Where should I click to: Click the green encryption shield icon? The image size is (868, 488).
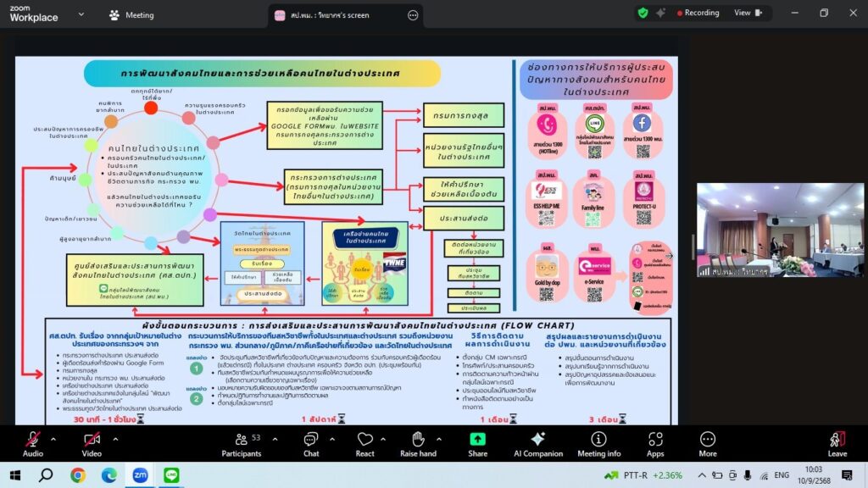pos(643,13)
